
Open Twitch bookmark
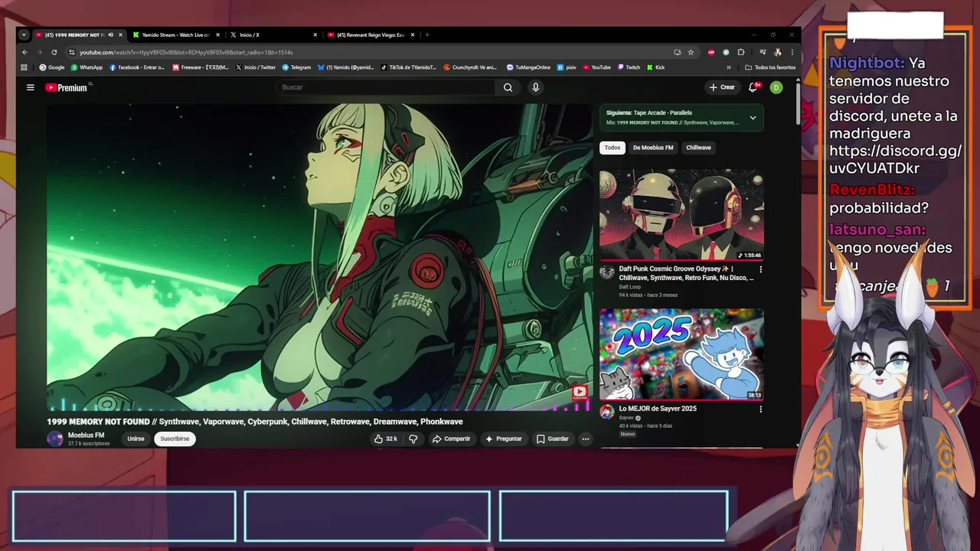[629, 67]
